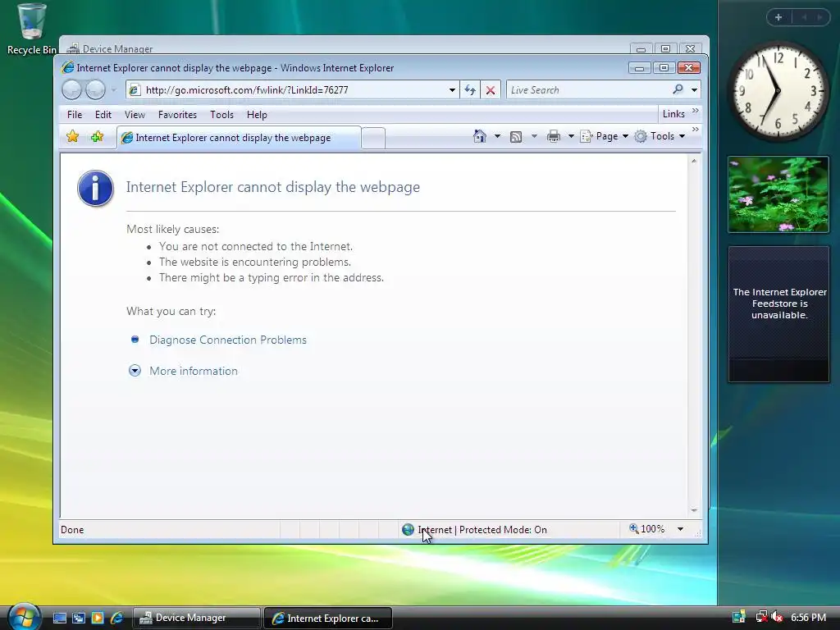Screen dimensions: 840x630
Task: Click the RSS Feeds icon
Action: 516,137
